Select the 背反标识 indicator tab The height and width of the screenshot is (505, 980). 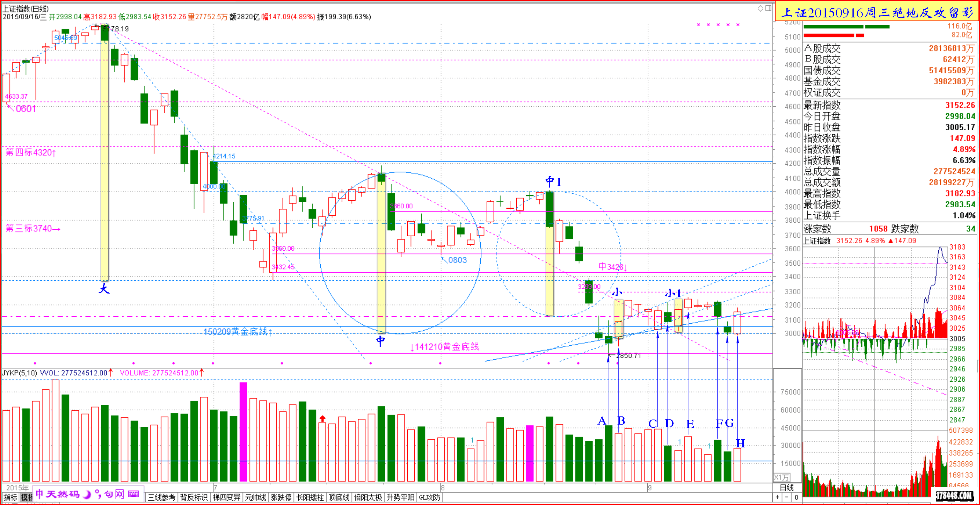194,497
